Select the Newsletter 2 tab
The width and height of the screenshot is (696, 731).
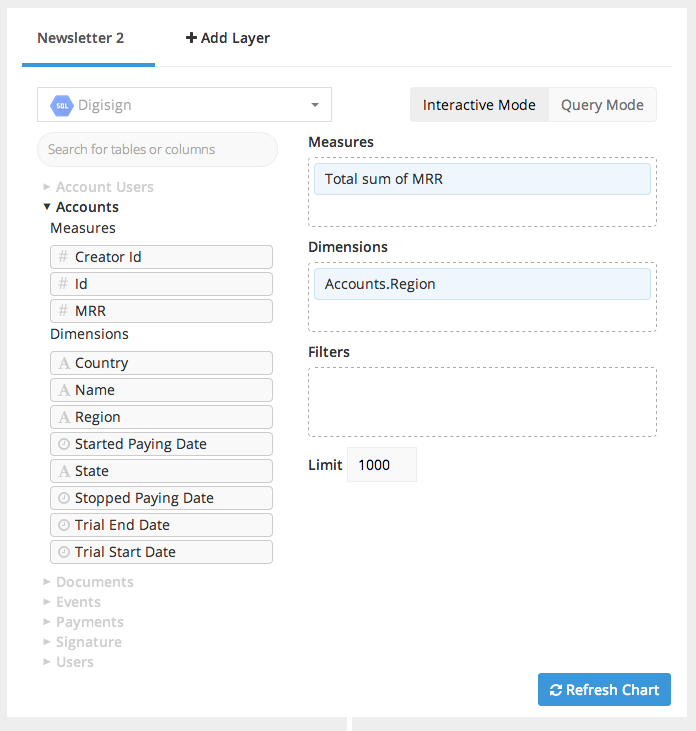80,38
